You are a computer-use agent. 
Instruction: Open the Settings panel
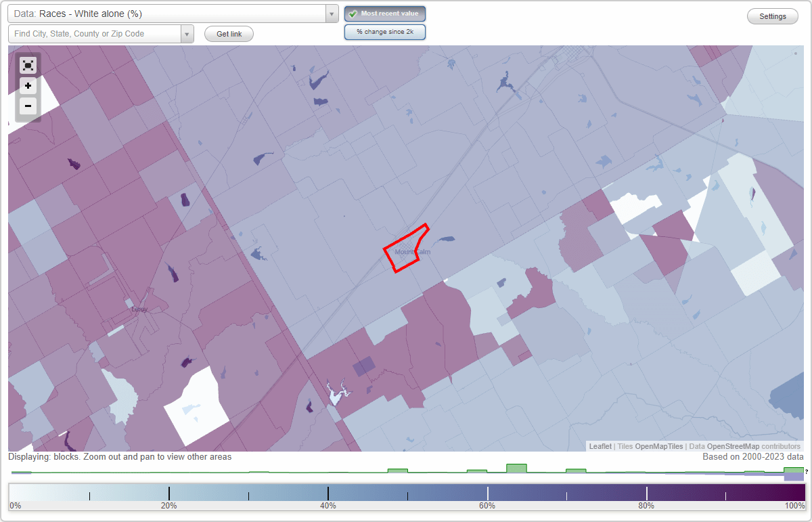pyautogui.click(x=772, y=16)
